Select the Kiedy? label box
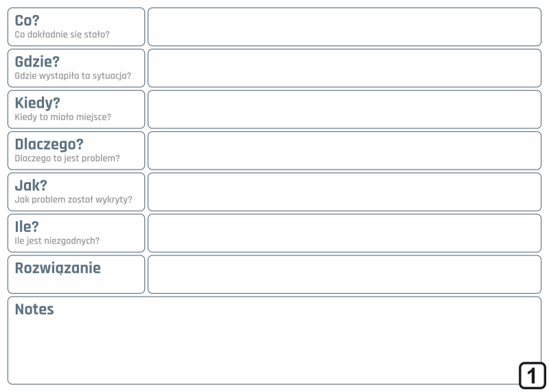 (76, 109)
